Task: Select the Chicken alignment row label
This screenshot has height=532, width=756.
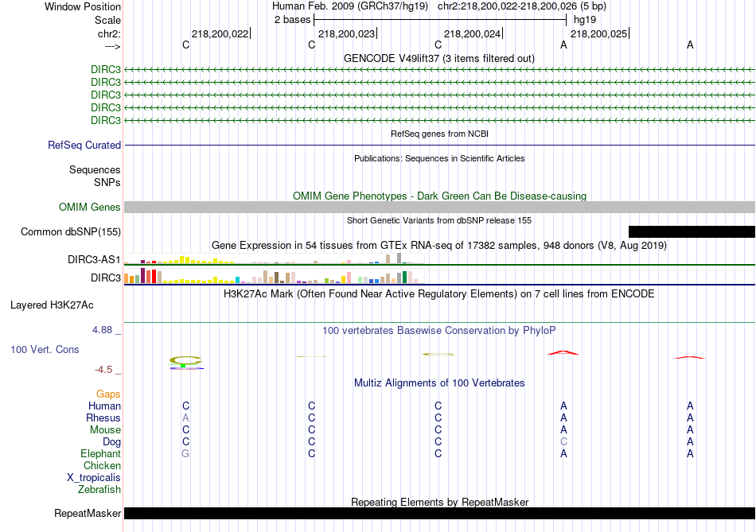Action: coord(102,465)
